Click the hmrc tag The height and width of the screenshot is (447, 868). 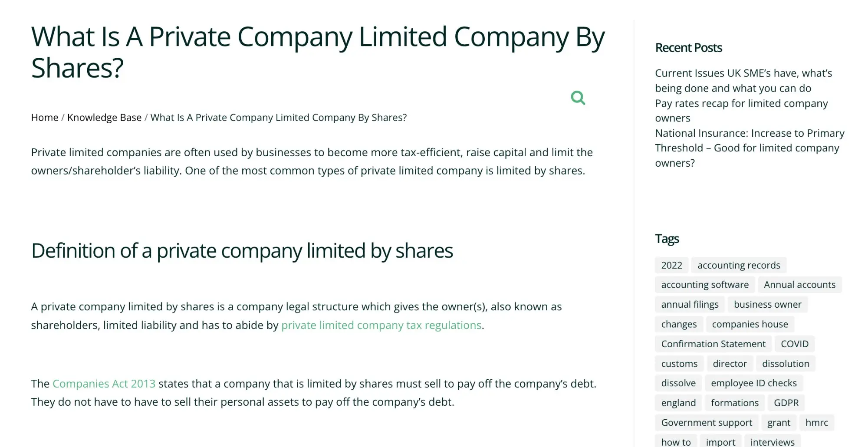click(x=816, y=422)
